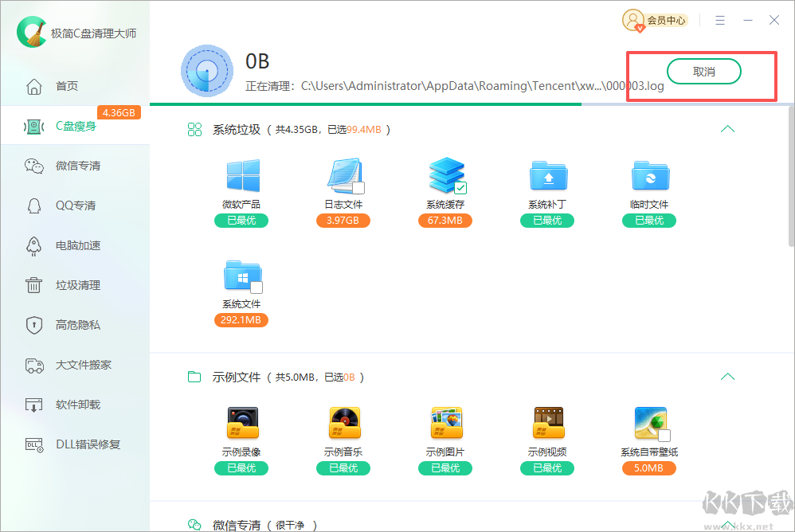795x532 pixels.
Task: Select the 系统缓存 cache item
Action: pos(444,175)
